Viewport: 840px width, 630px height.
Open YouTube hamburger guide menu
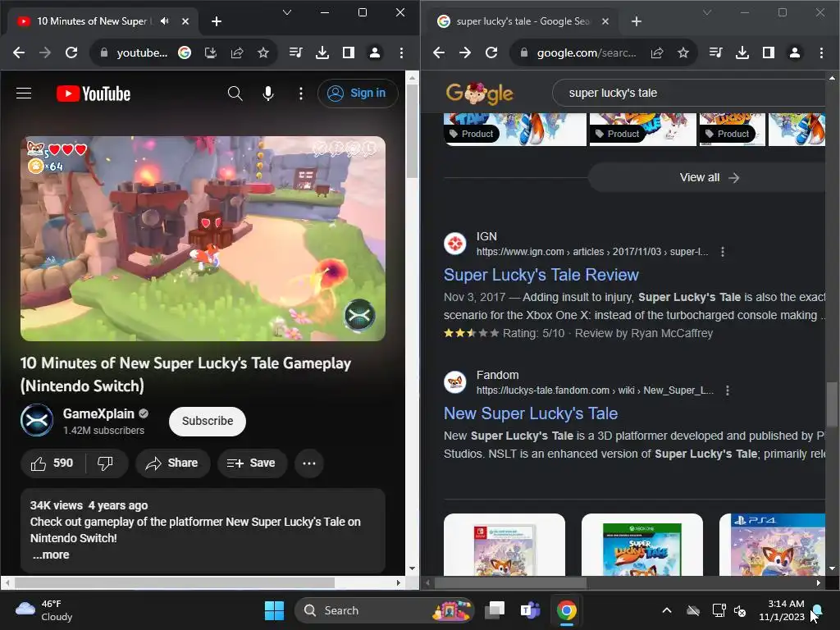point(24,94)
